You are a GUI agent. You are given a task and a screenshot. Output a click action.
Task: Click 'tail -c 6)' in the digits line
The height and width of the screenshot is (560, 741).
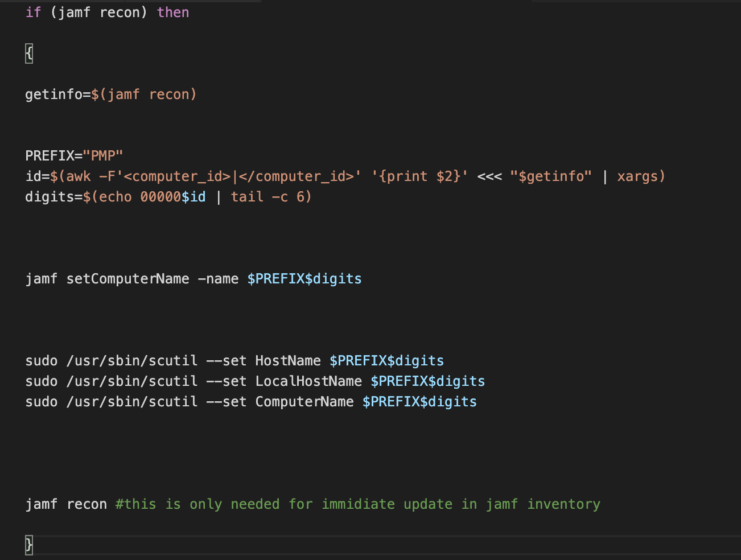271,197
